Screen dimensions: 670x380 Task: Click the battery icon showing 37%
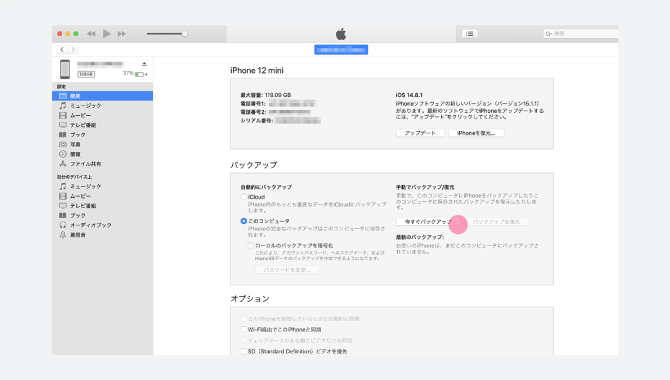(140, 74)
